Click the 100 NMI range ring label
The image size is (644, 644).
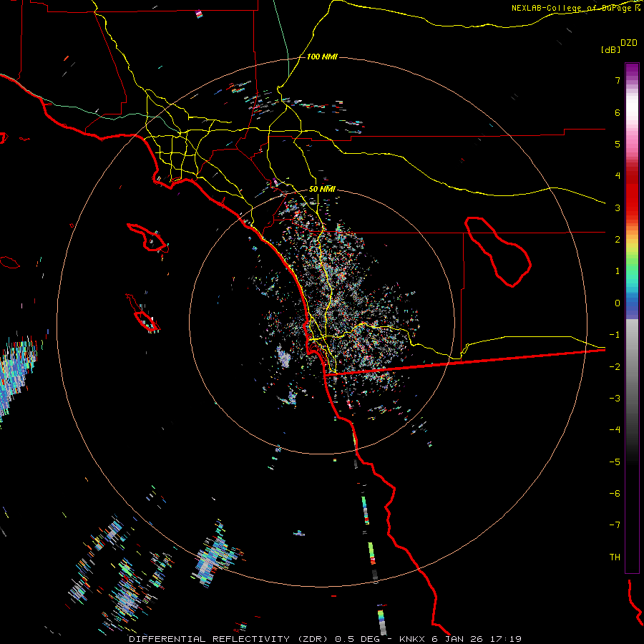coord(322,57)
